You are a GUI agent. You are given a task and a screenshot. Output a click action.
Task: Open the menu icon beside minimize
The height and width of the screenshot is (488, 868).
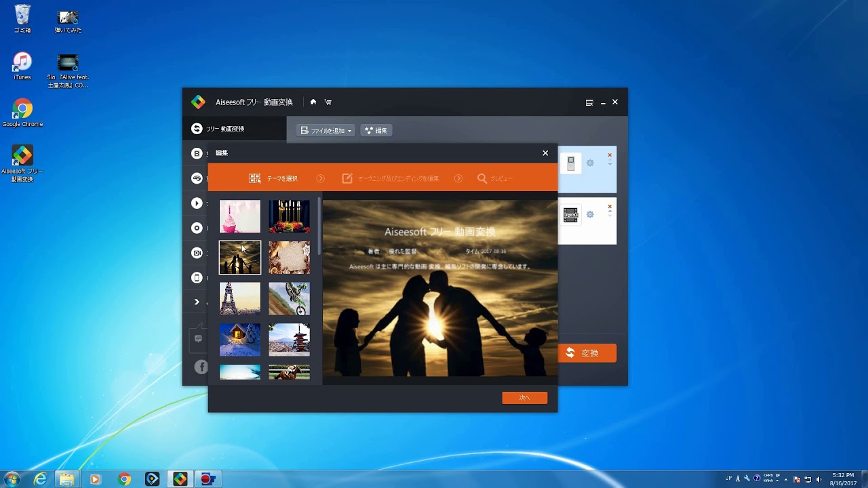click(589, 102)
